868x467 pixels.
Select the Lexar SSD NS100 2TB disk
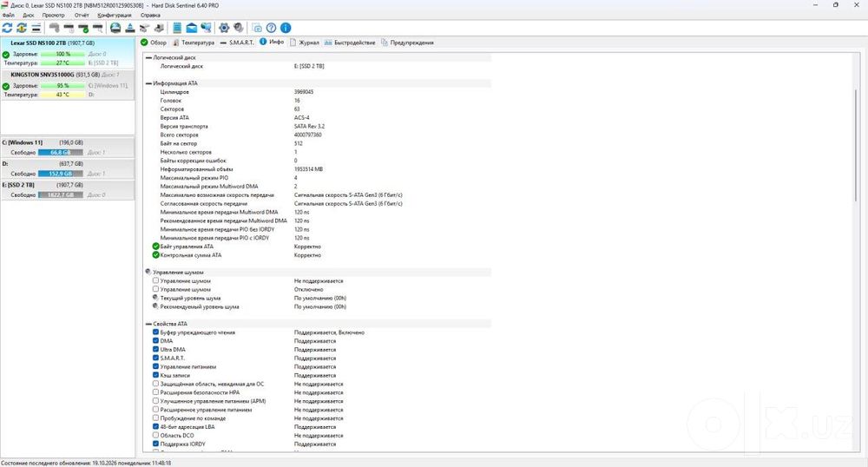click(x=68, y=53)
